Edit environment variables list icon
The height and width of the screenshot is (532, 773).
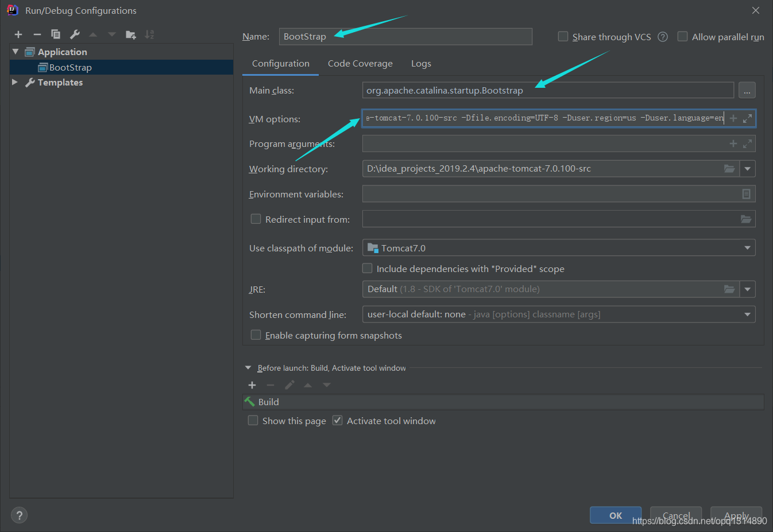tap(746, 194)
